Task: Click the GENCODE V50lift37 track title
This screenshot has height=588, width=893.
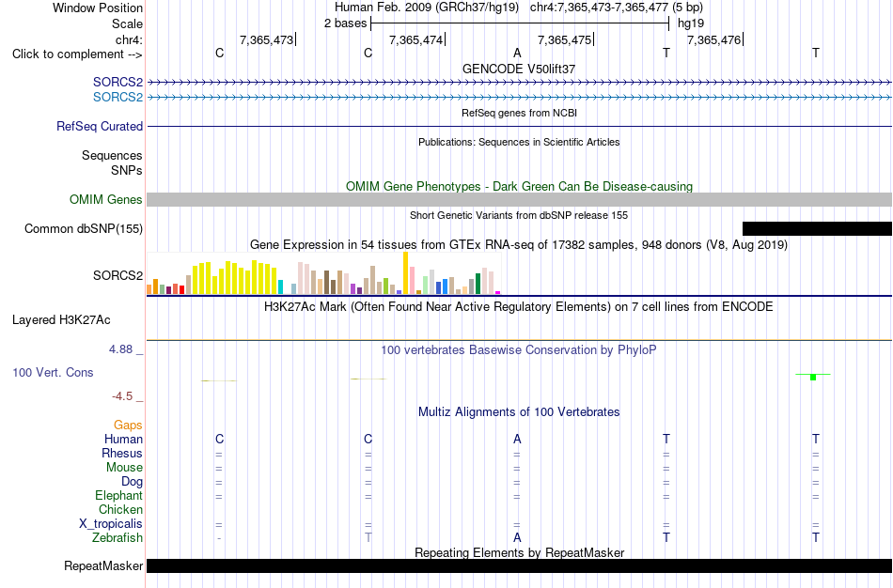Action: point(519,69)
